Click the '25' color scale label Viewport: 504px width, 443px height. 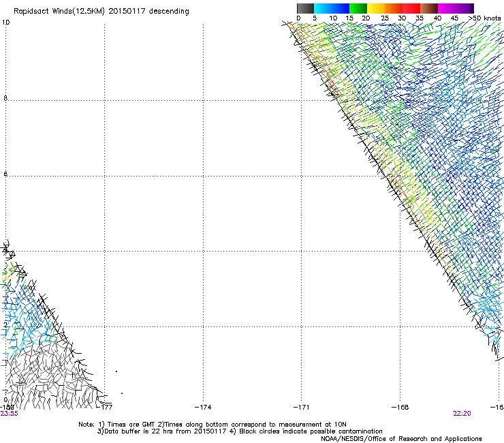[385, 18]
